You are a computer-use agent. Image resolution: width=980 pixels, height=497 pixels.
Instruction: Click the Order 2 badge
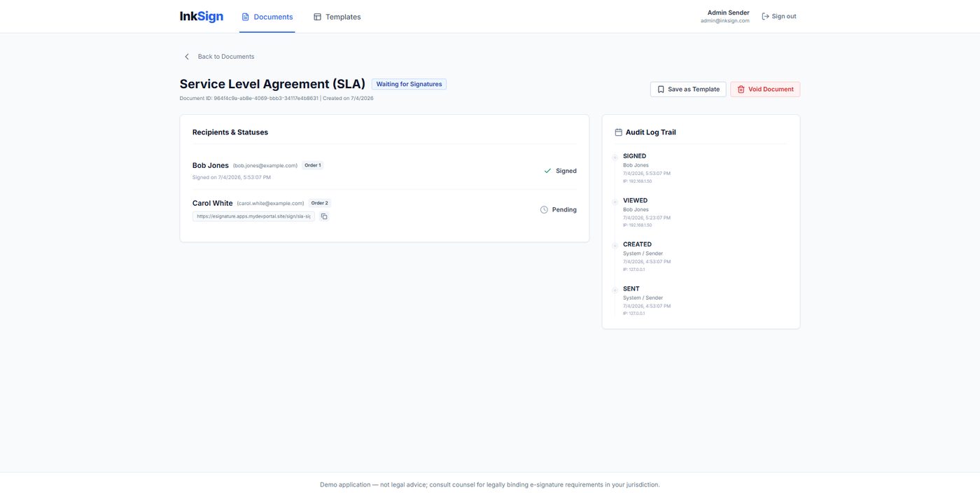point(319,203)
